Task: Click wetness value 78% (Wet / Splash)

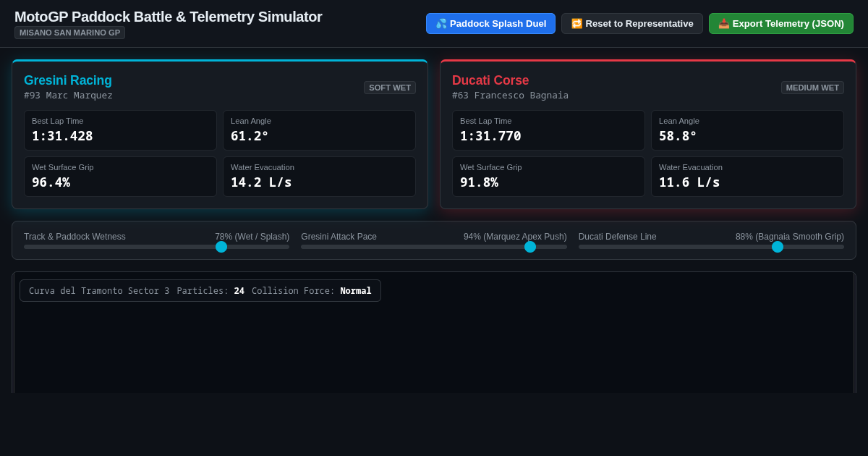Action: point(252,237)
